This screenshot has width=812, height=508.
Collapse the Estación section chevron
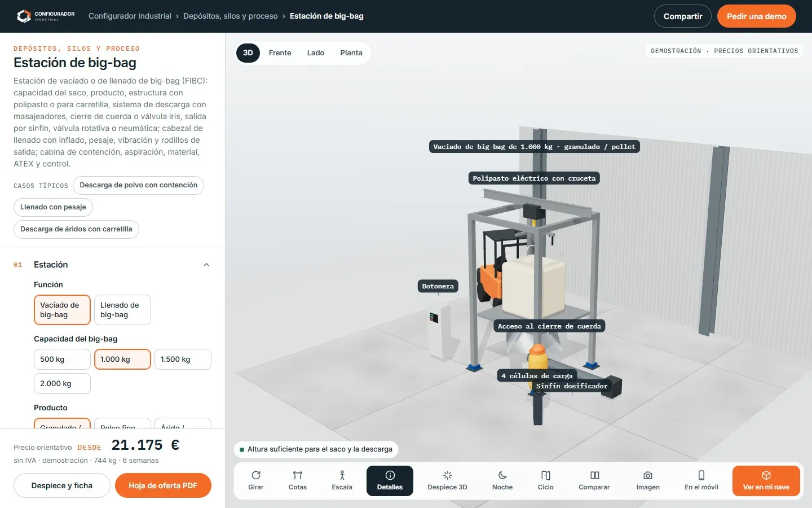pyautogui.click(x=206, y=265)
